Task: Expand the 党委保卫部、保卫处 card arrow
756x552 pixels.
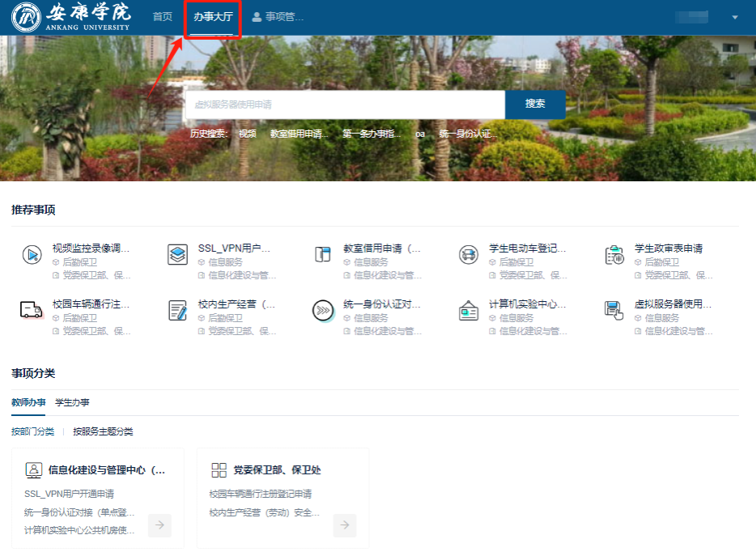Action: pyautogui.click(x=345, y=525)
